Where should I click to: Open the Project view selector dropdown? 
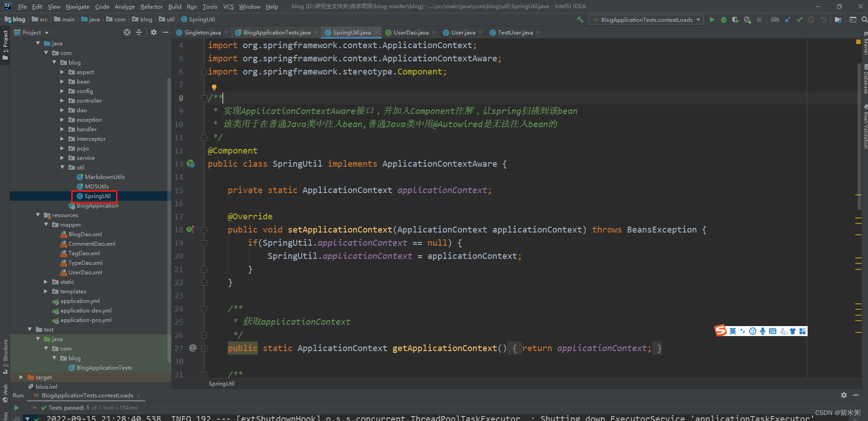tap(31, 32)
